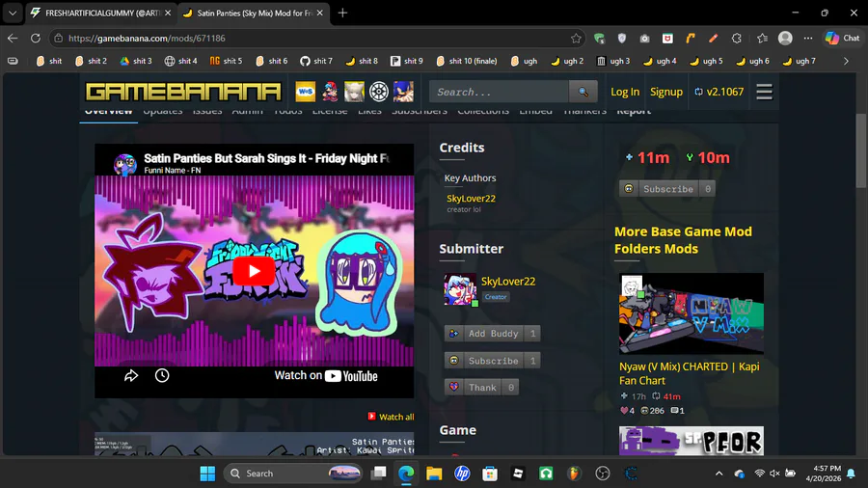
Task: Open the WiPs section icon
Action: click(305, 92)
